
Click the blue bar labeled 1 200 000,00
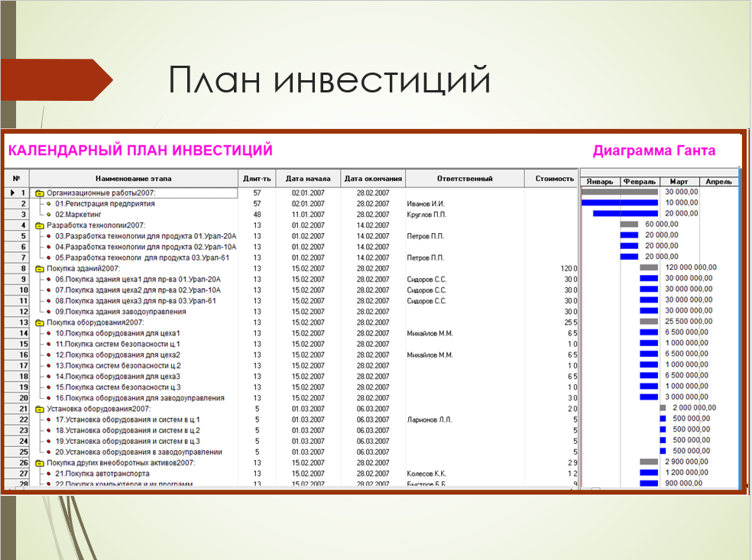tap(649, 473)
